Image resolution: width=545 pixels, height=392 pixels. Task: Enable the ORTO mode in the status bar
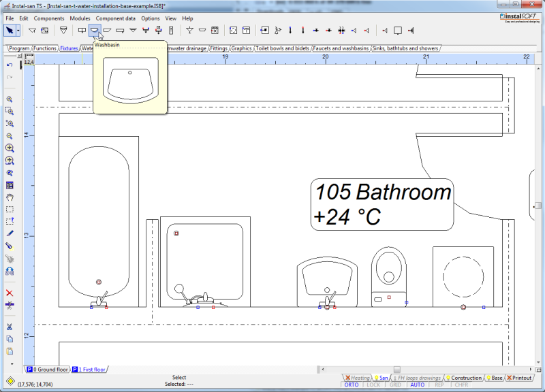pyautogui.click(x=352, y=384)
